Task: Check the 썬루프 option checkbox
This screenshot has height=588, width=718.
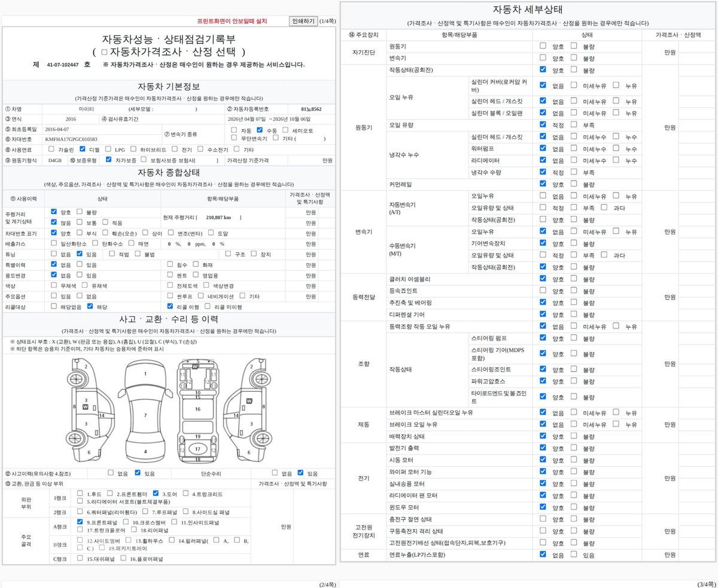Action: click(x=171, y=295)
